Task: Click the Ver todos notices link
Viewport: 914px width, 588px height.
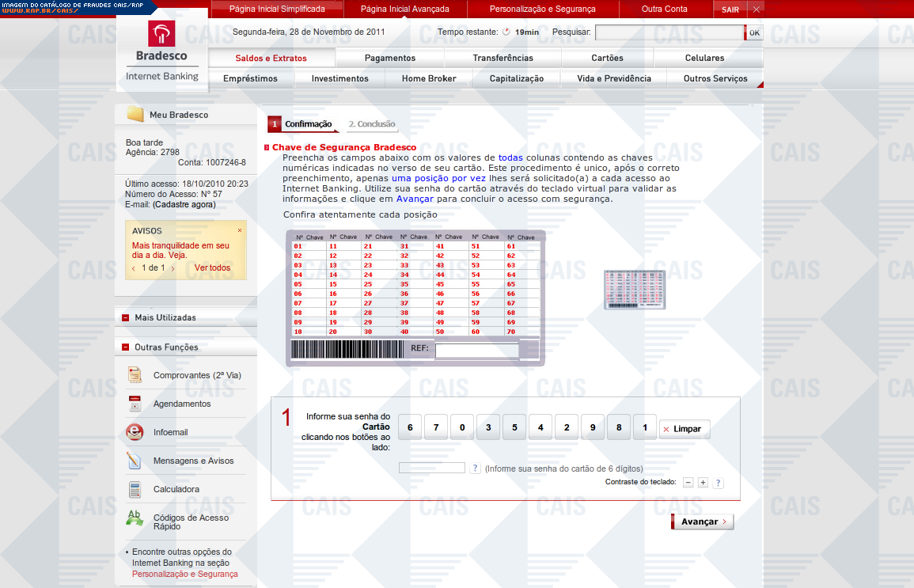Action: pos(212,267)
